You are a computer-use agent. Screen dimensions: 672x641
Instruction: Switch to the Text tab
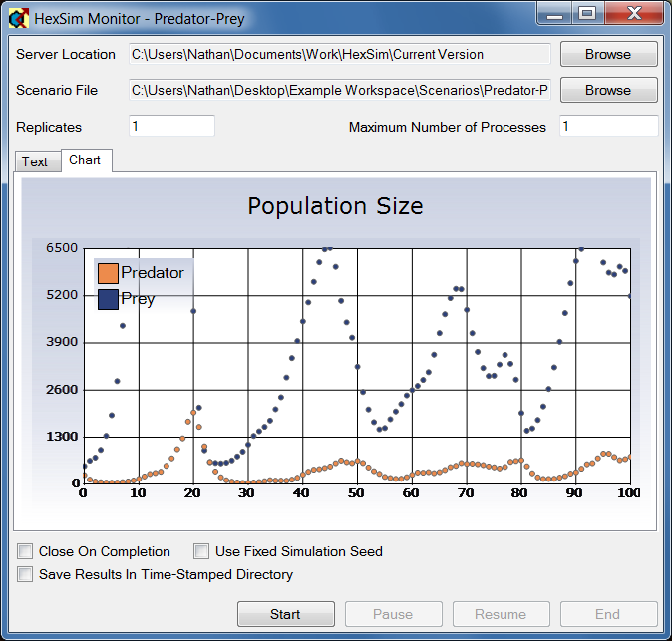click(x=38, y=161)
